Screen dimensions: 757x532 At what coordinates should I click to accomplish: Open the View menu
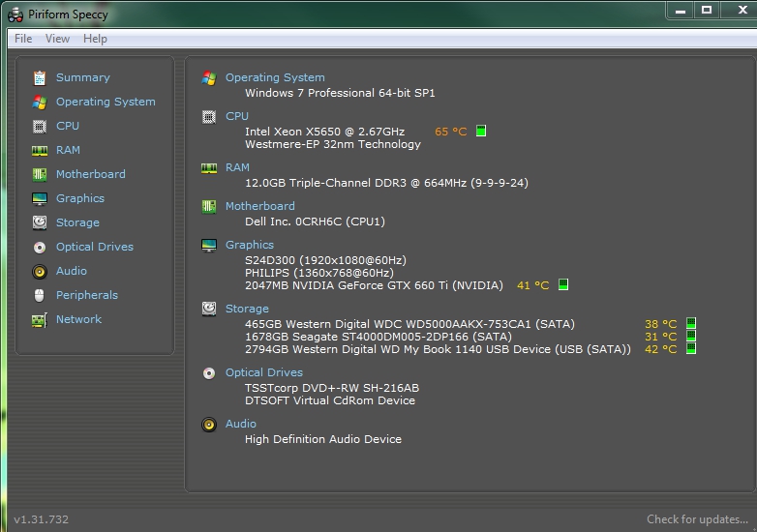point(57,39)
